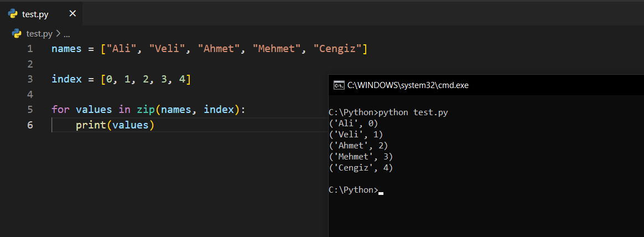Click line number 6 in the gutter
Viewport: 644px width, 237px height.
click(29, 125)
